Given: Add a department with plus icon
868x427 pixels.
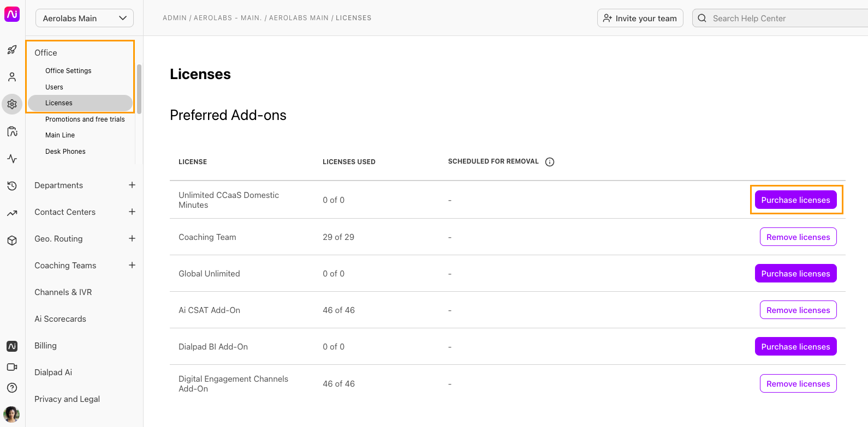Looking at the screenshot, I should coord(132,185).
